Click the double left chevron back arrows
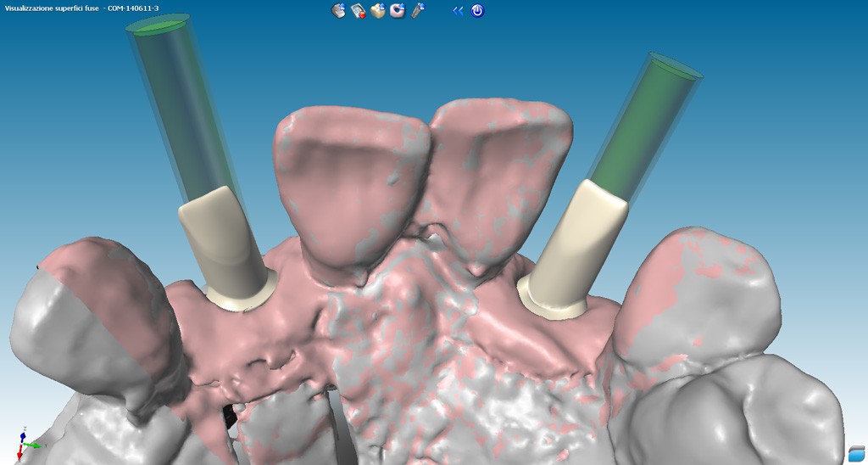The image size is (868, 465). point(458,10)
